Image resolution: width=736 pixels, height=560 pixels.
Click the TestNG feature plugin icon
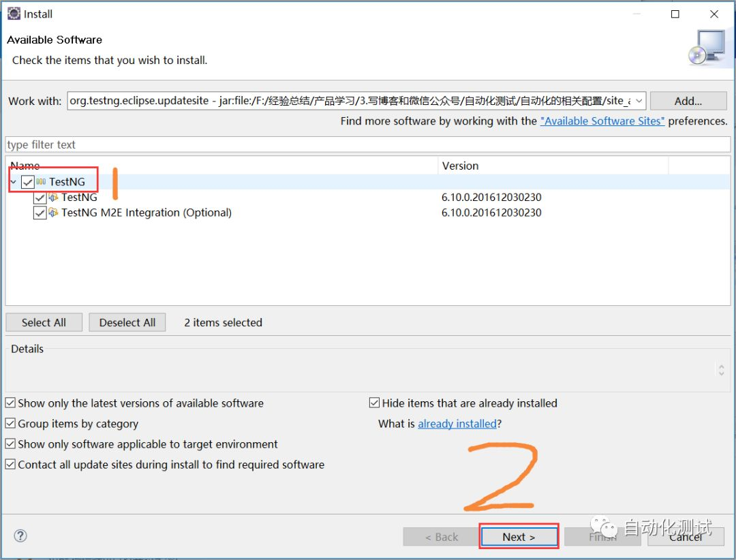point(54,197)
